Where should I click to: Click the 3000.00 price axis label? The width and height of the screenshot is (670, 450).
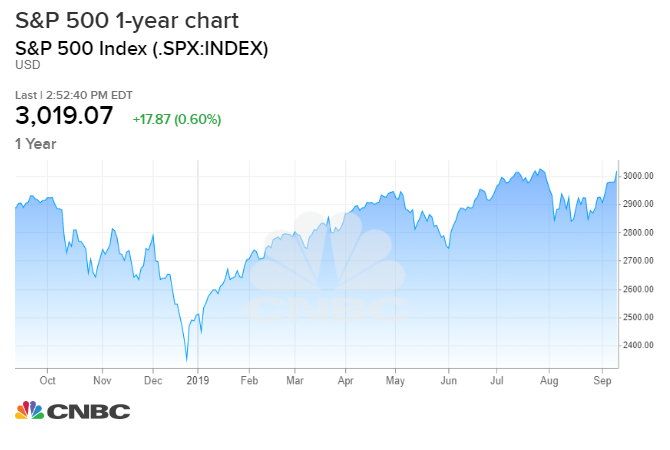[638, 176]
